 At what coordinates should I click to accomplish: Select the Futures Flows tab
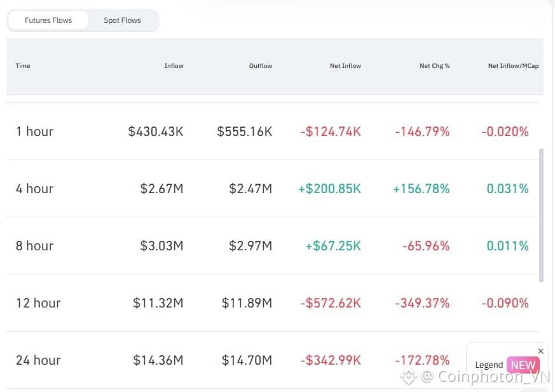[x=48, y=20]
